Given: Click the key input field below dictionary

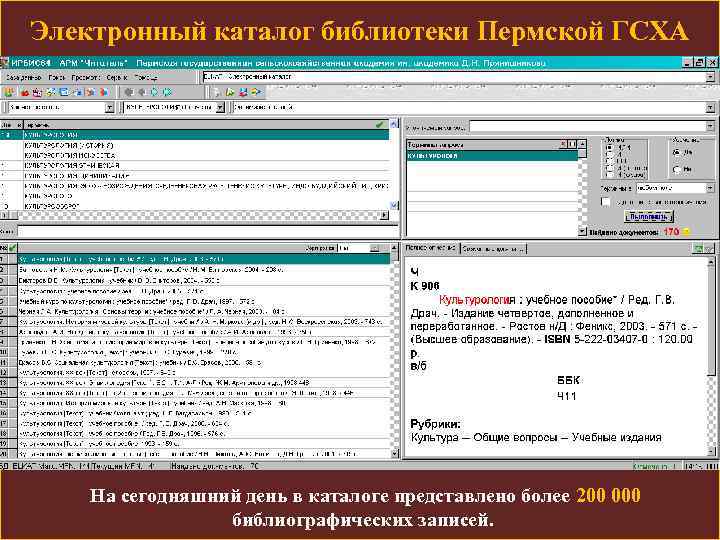Looking at the screenshot, I should pos(208,230).
